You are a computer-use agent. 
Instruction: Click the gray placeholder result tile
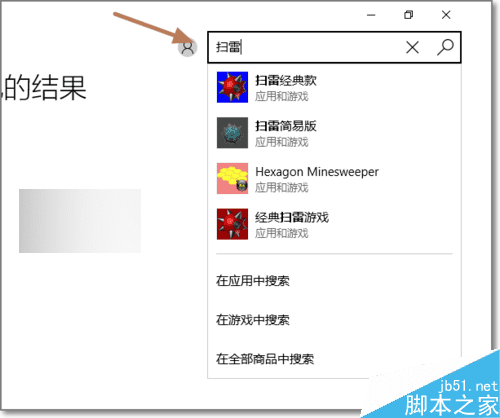80,221
